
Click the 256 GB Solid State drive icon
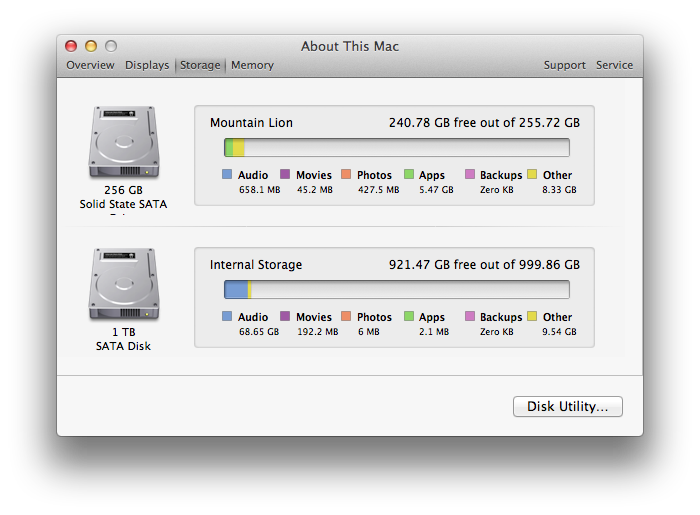124,142
